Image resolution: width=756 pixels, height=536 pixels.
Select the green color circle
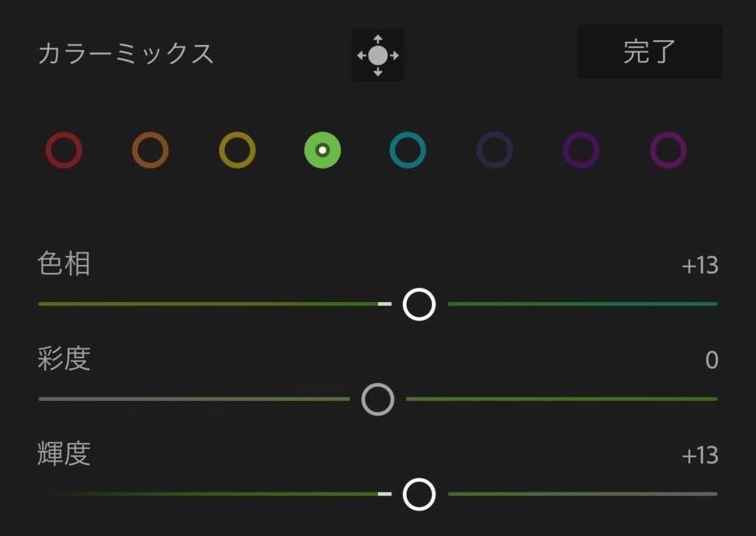pyautogui.click(x=323, y=151)
